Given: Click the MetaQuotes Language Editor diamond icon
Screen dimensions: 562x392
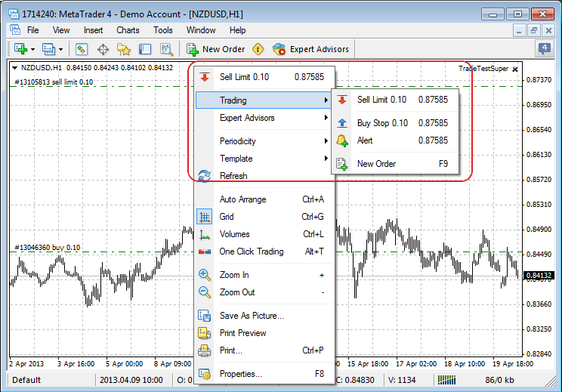Looking at the screenshot, I should [258, 49].
